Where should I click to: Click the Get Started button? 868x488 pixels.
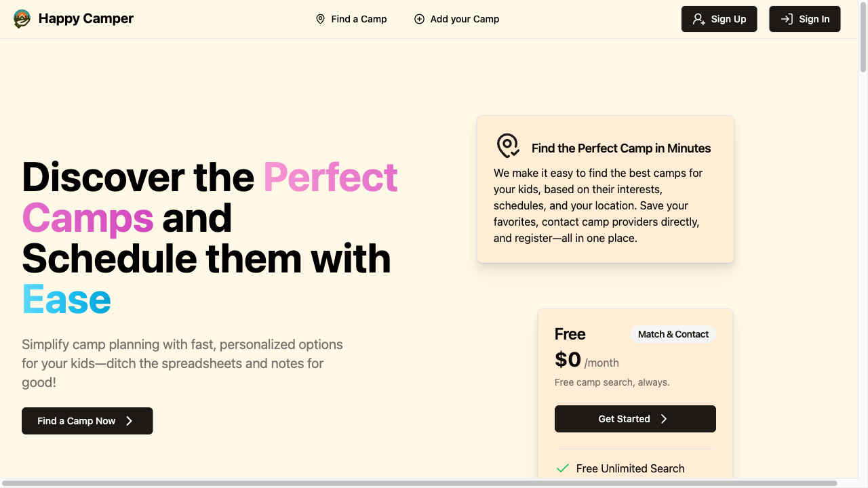tap(635, 419)
